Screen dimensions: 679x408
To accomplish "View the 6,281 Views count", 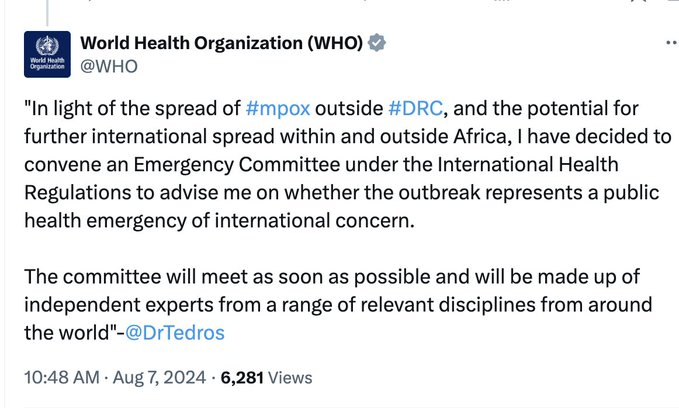I will (x=266, y=377).
